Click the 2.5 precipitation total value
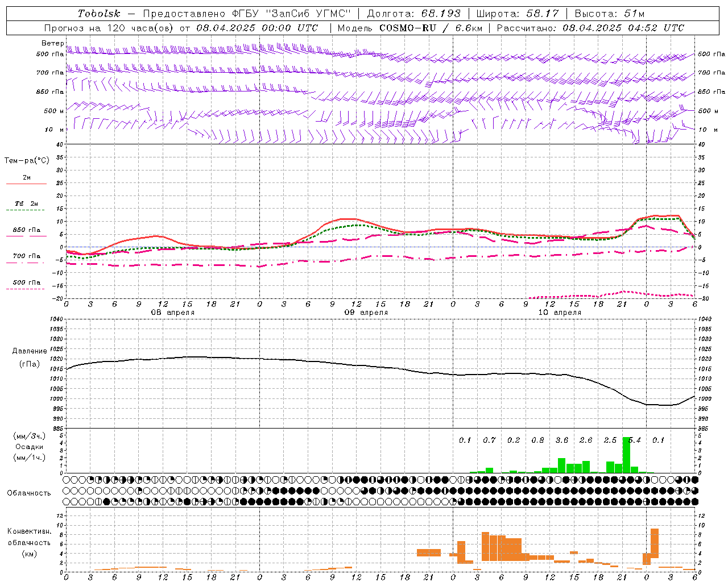Screen dimensions: 728x582 click(610, 440)
